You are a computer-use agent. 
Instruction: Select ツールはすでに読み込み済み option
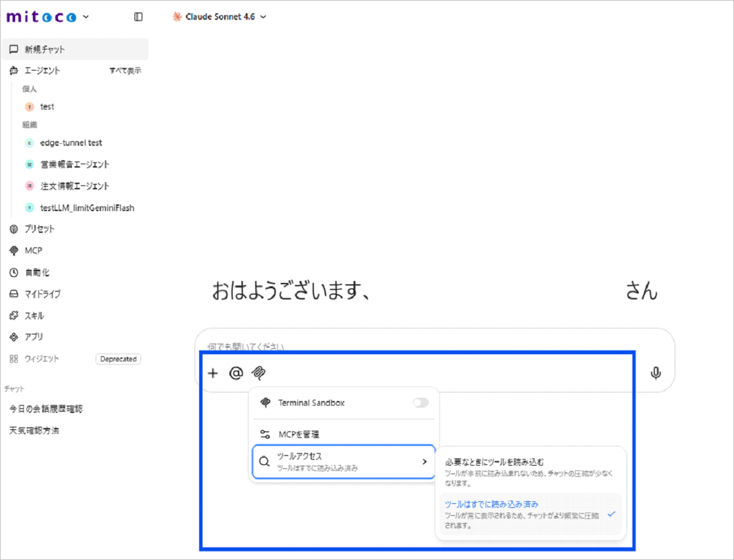(530, 514)
